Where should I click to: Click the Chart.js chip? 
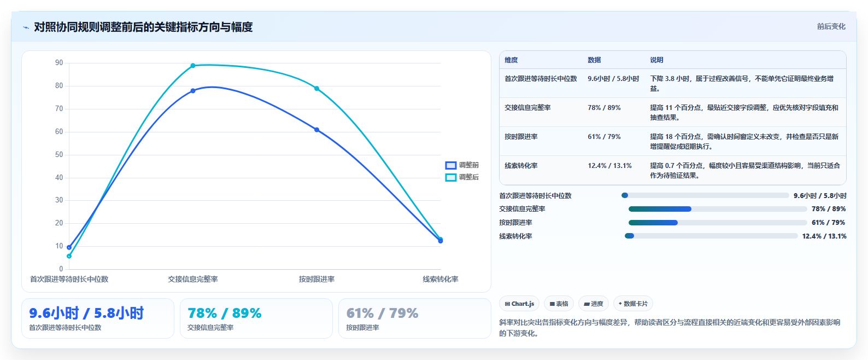(519, 304)
